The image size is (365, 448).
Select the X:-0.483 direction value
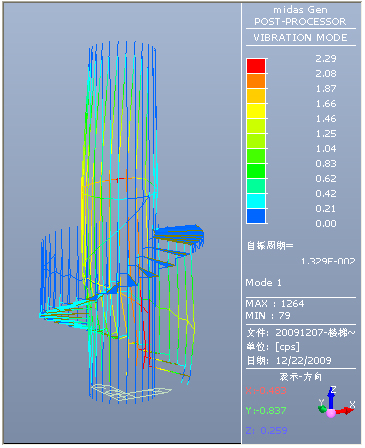266,390
